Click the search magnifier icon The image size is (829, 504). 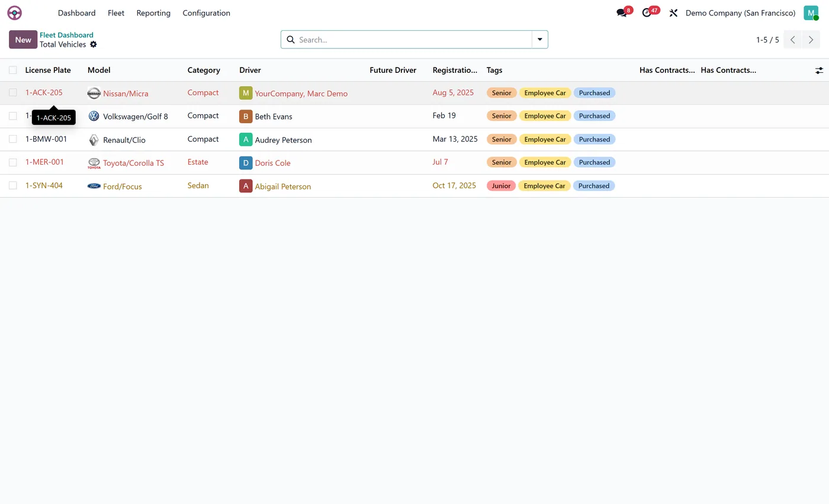coord(290,40)
